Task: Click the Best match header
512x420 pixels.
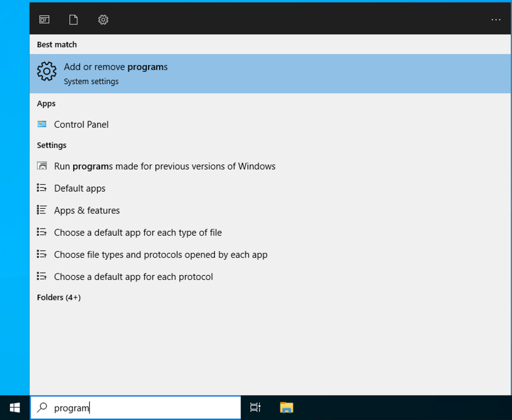Action: click(x=57, y=44)
